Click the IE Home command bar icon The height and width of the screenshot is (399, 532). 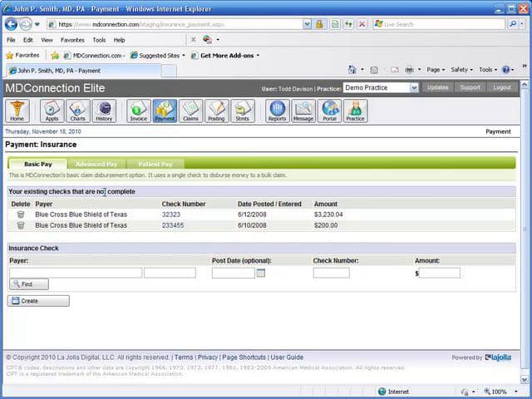[352, 70]
